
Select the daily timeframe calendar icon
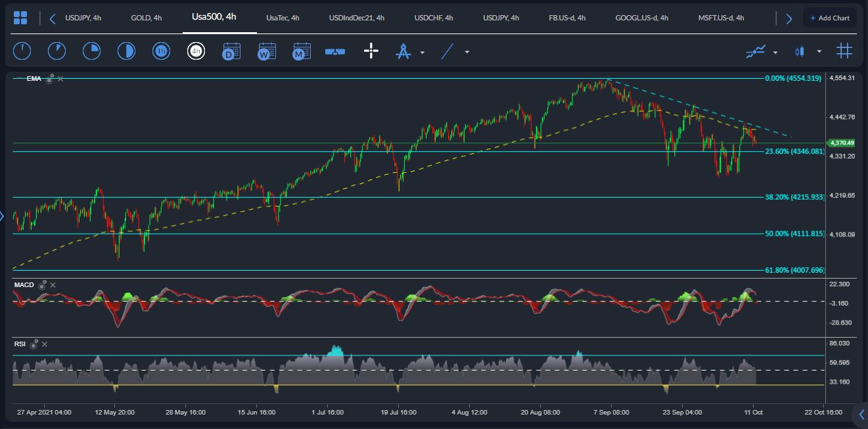coord(231,51)
